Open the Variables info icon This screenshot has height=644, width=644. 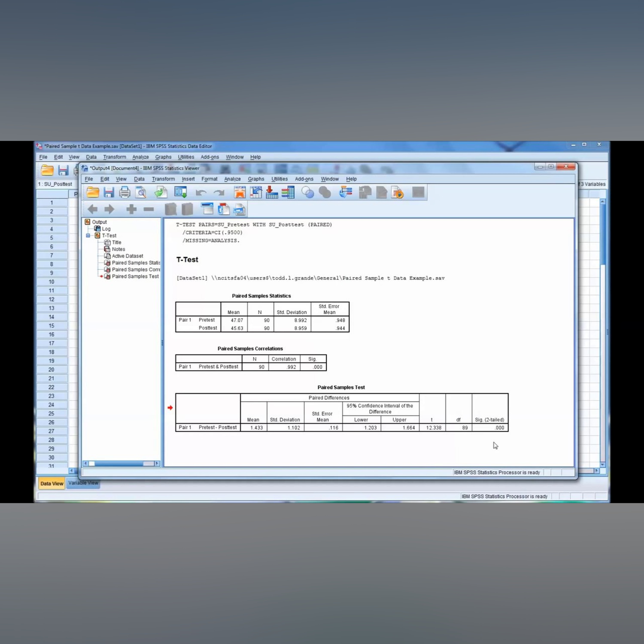[288, 192]
